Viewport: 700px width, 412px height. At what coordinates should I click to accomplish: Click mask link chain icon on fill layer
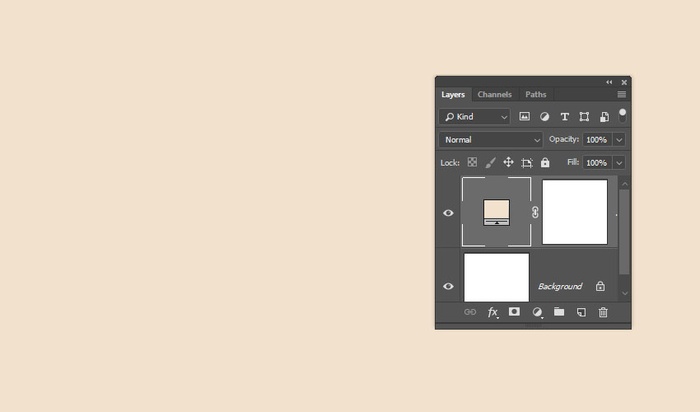pyautogui.click(x=535, y=212)
